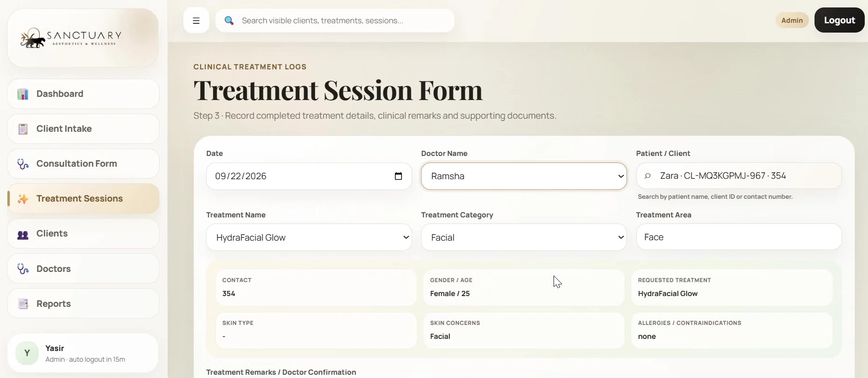Click the auto logout in 15m text

click(97, 359)
